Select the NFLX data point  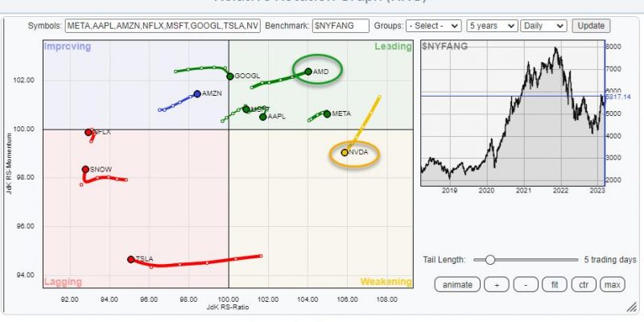89,132
